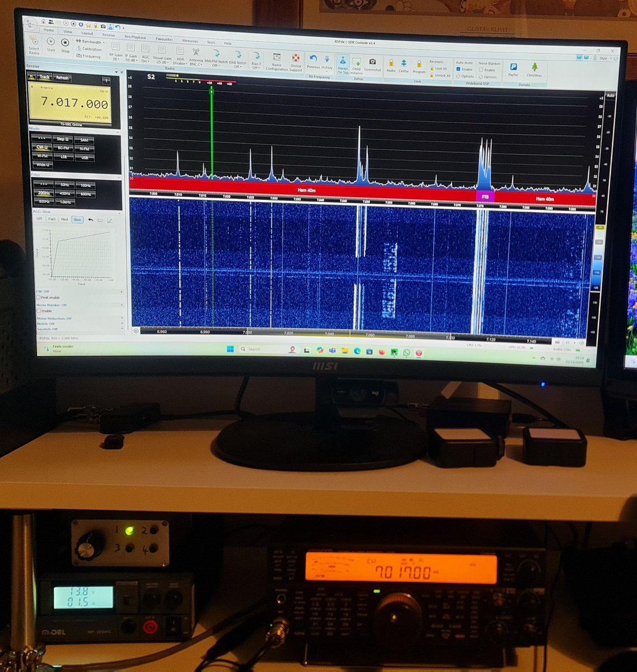Image resolution: width=637 pixels, height=672 pixels.
Task: Switch to the Layout ribbon tab
Action: pyautogui.click(x=87, y=33)
